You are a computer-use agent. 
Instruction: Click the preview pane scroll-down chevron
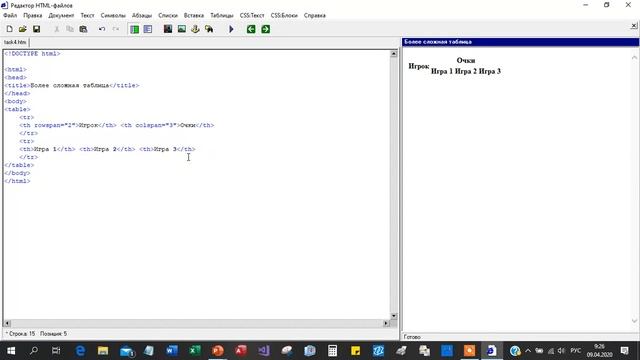(x=634, y=320)
